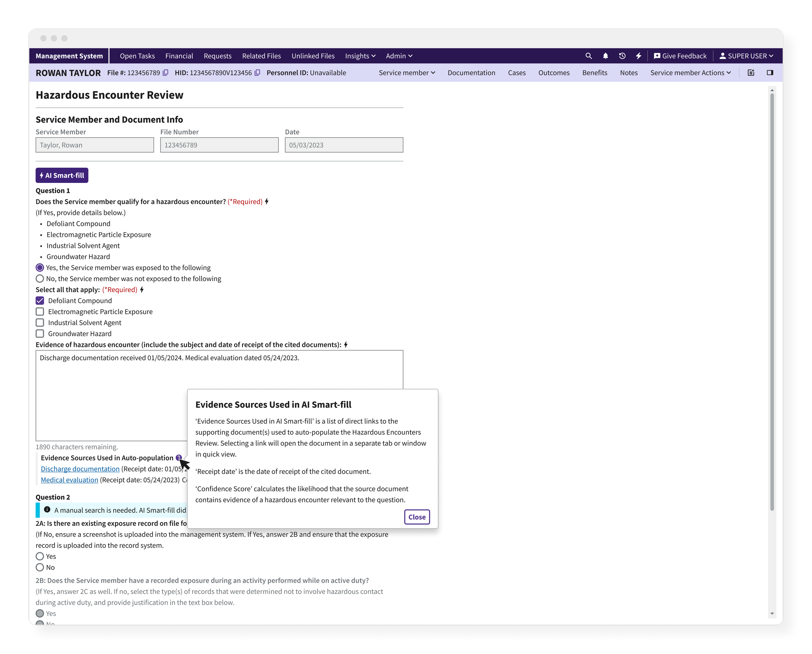Click the page scrollbar thumb

772,301
